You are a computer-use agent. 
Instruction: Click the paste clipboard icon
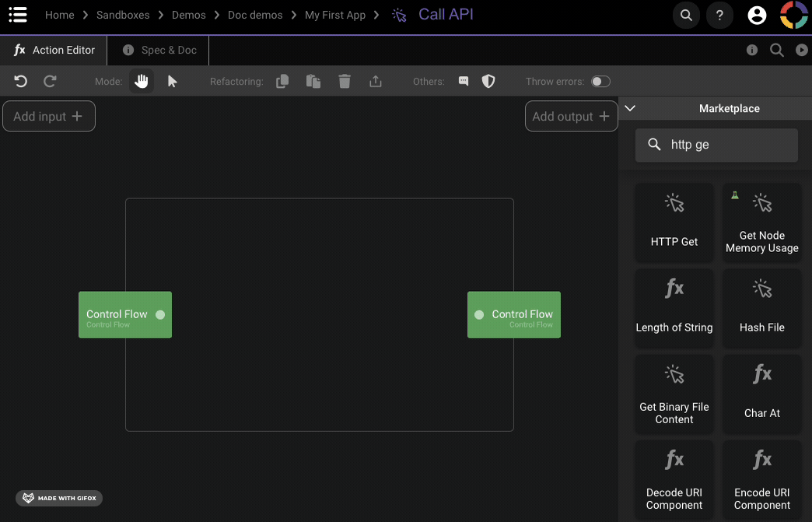pyautogui.click(x=313, y=82)
